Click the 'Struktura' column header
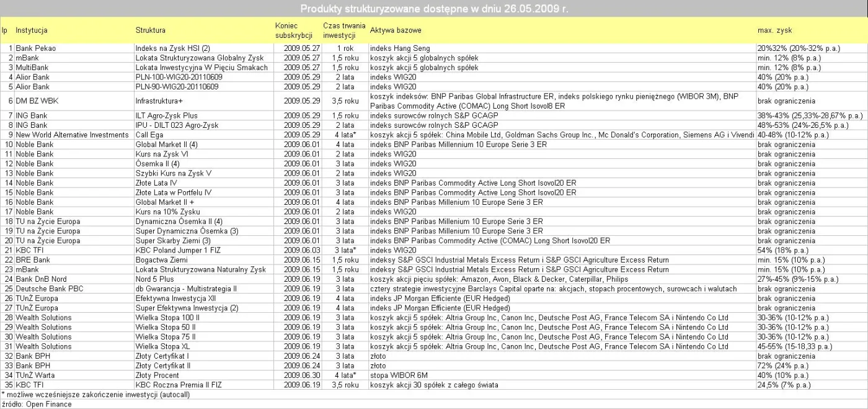Image resolution: width=868 pixels, height=409 pixels. click(150, 30)
